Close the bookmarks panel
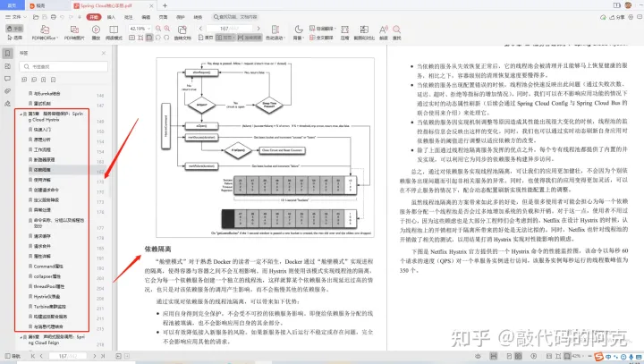Screen dimensions: 644x364 pyautogui.click(x=104, y=53)
